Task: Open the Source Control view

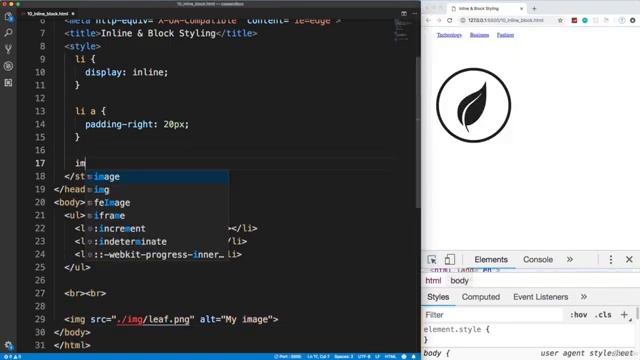Action: tap(8, 49)
